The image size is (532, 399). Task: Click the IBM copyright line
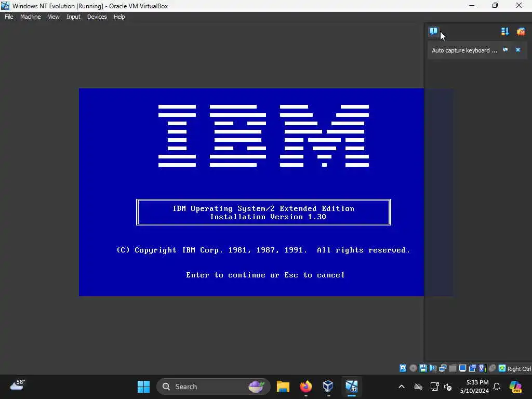tap(263, 250)
